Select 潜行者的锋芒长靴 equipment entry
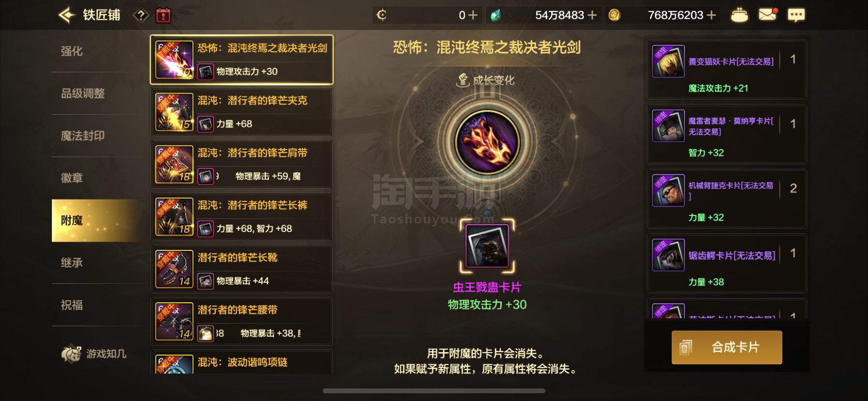This screenshot has height=401, width=868. coord(242,269)
